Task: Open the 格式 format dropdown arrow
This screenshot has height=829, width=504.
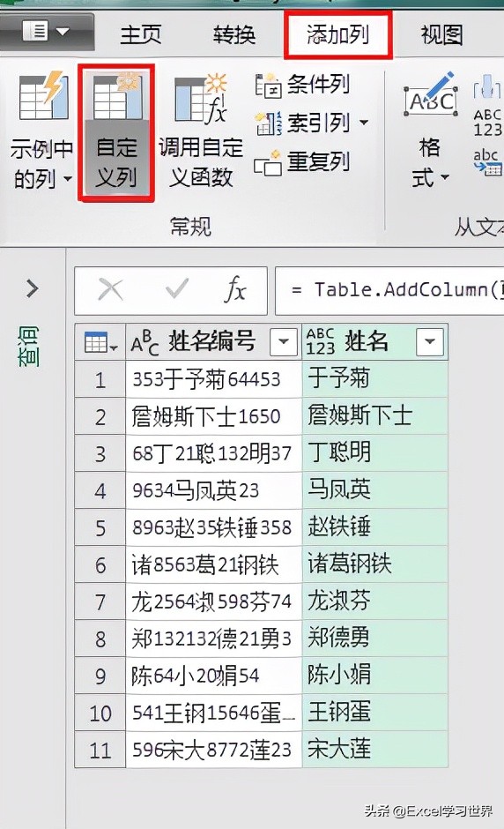Action: pos(444,177)
